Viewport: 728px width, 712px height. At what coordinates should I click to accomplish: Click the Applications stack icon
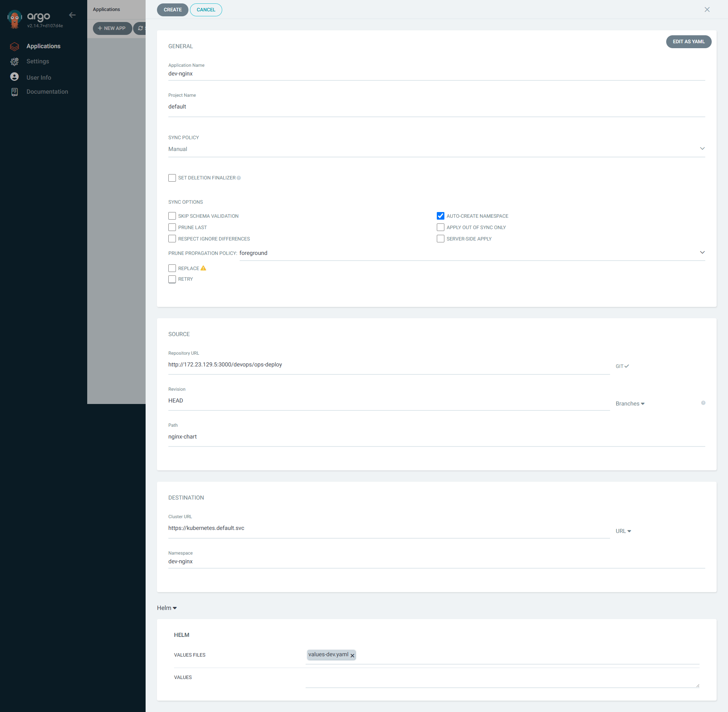(14, 46)
